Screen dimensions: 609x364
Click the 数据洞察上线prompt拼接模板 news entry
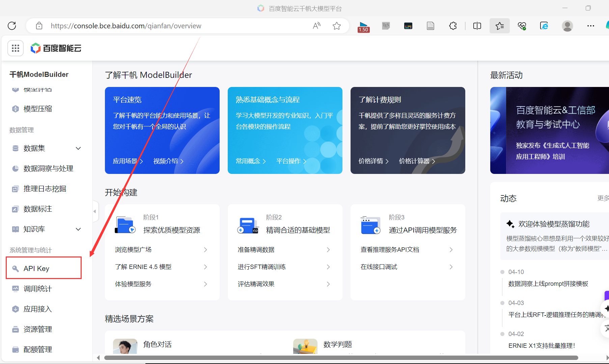(548, 284)
